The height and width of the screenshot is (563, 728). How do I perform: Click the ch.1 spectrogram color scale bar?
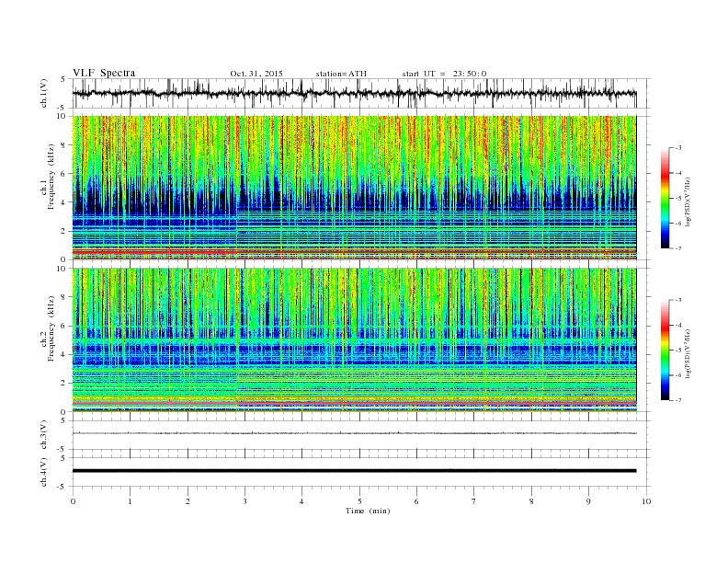pos(665,199)
